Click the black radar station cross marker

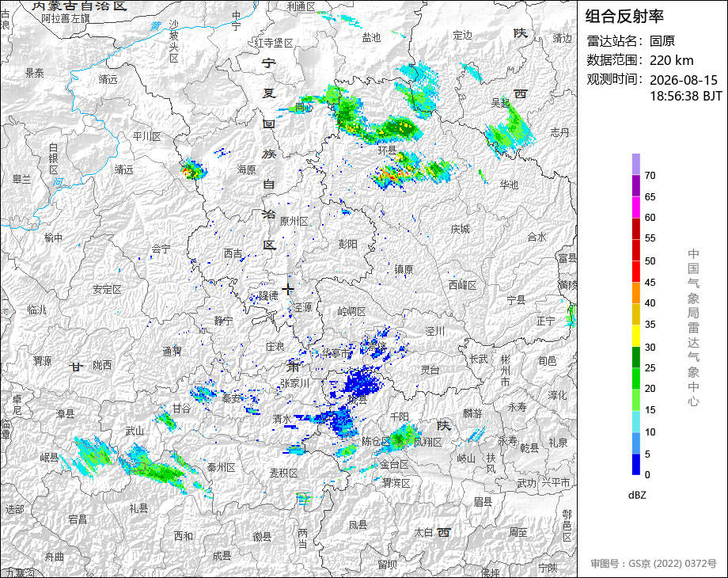click(288, 289)
